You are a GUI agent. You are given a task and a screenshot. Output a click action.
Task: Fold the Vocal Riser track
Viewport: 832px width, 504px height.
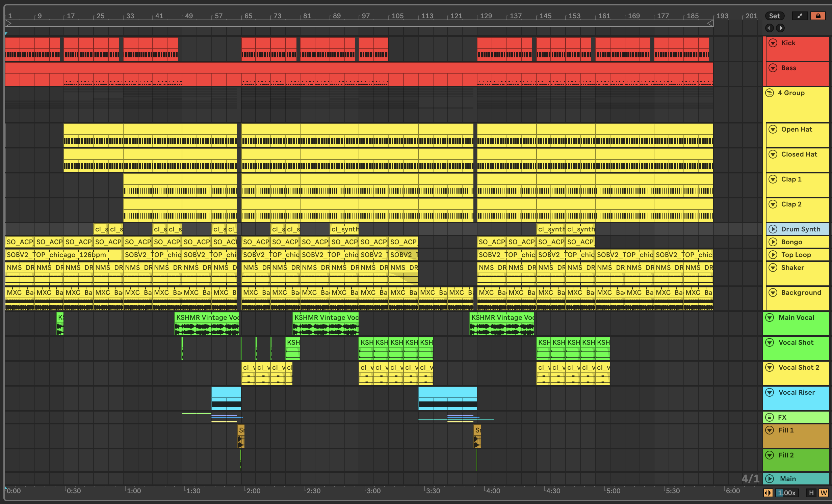pos(770,392)
